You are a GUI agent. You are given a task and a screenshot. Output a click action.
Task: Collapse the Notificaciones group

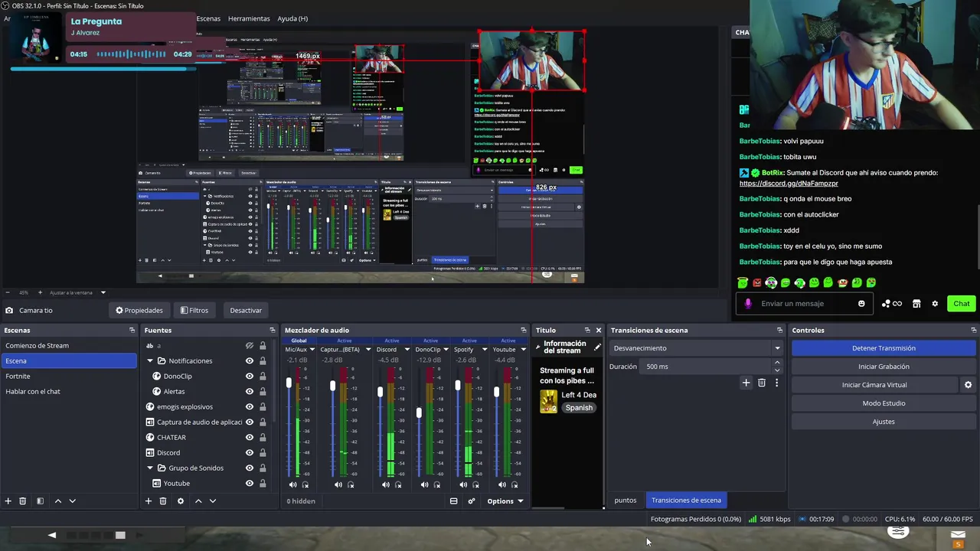click(x=150, y=361)
